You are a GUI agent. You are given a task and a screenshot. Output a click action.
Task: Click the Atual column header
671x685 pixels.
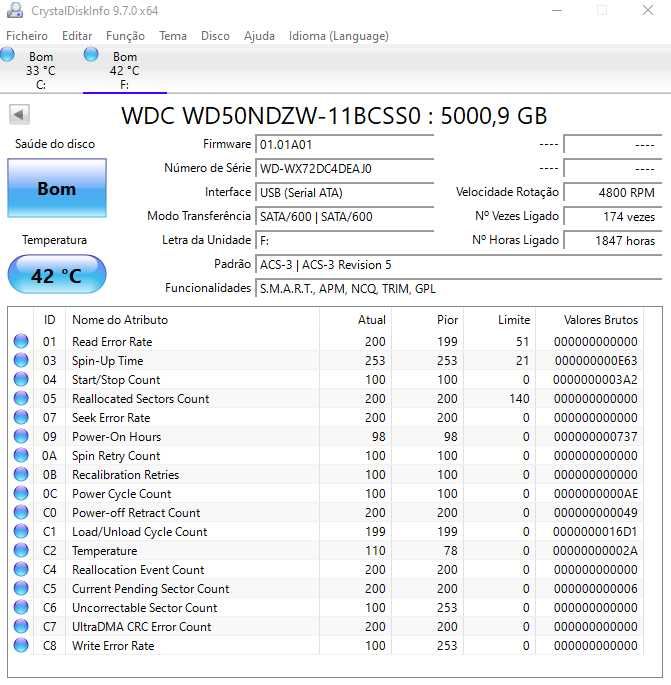click(x=355, y=320)
